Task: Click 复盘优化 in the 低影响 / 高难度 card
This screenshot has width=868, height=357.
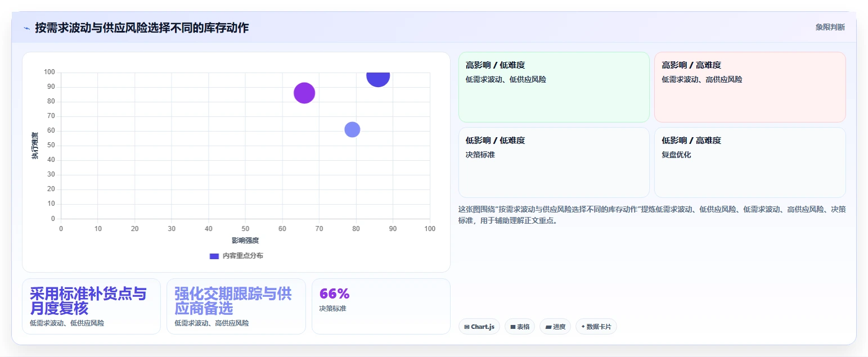Action: point(676,155)
